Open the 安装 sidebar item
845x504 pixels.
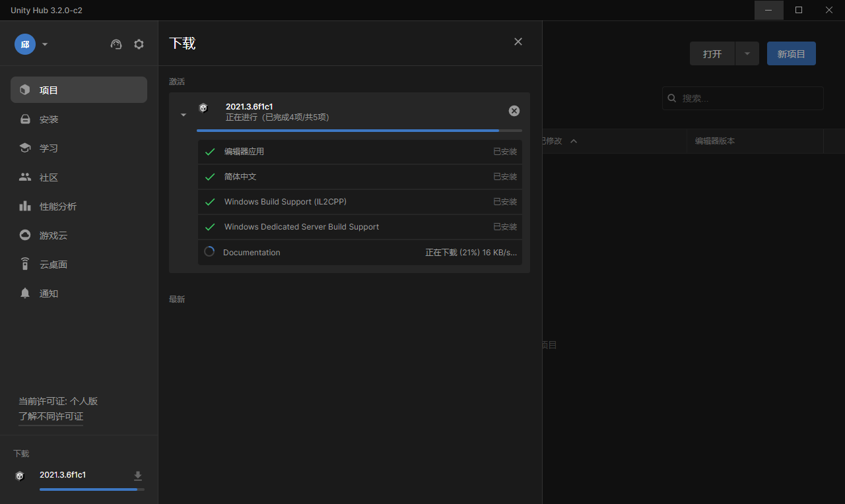(x=79, y=119)
